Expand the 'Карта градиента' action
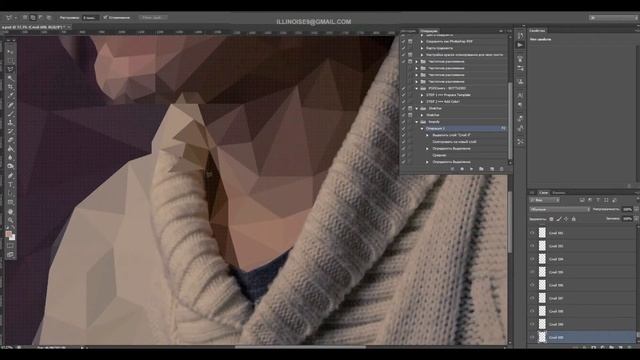This screenshot has width=640, height=360. click(422, 48)
